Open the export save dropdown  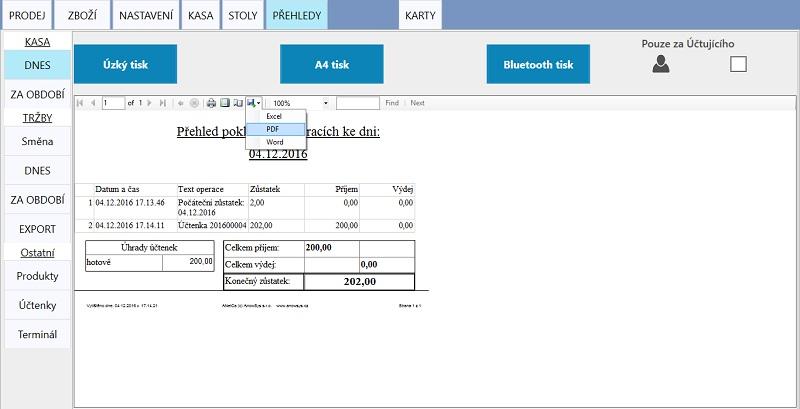pyautogui.click(x=254, y=103)
